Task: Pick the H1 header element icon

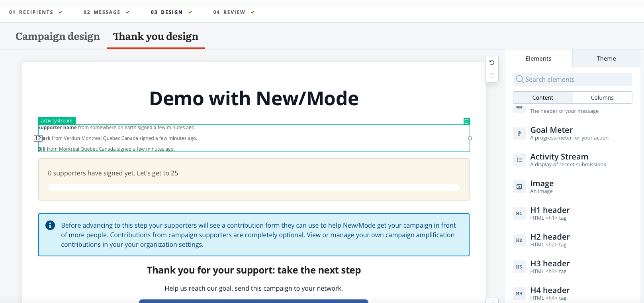Action: tap(519, 213)
